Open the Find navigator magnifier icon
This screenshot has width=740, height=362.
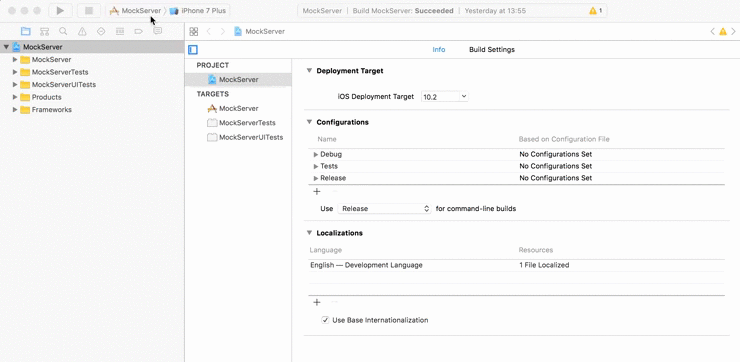tap(63, 31)
